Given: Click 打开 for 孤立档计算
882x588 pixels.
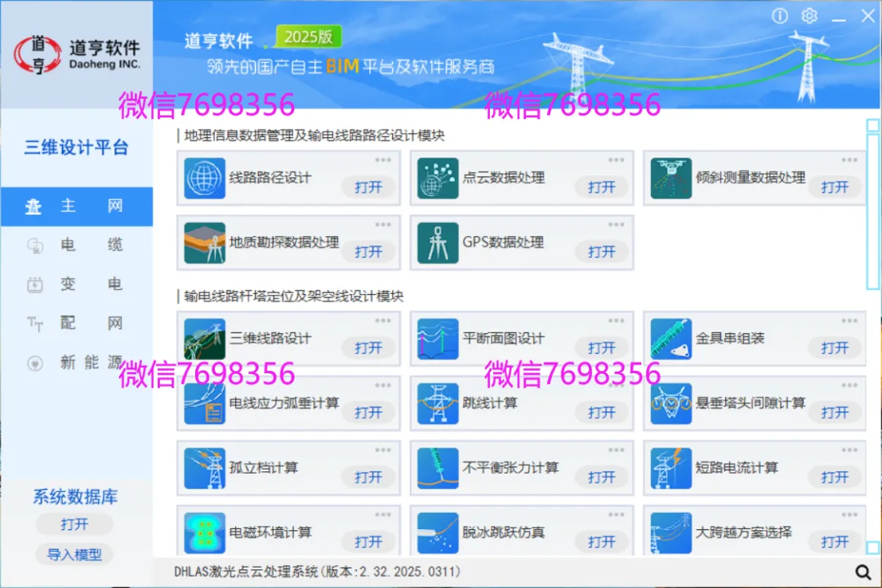Looking at the screenshot, I should tap(368, 478).
